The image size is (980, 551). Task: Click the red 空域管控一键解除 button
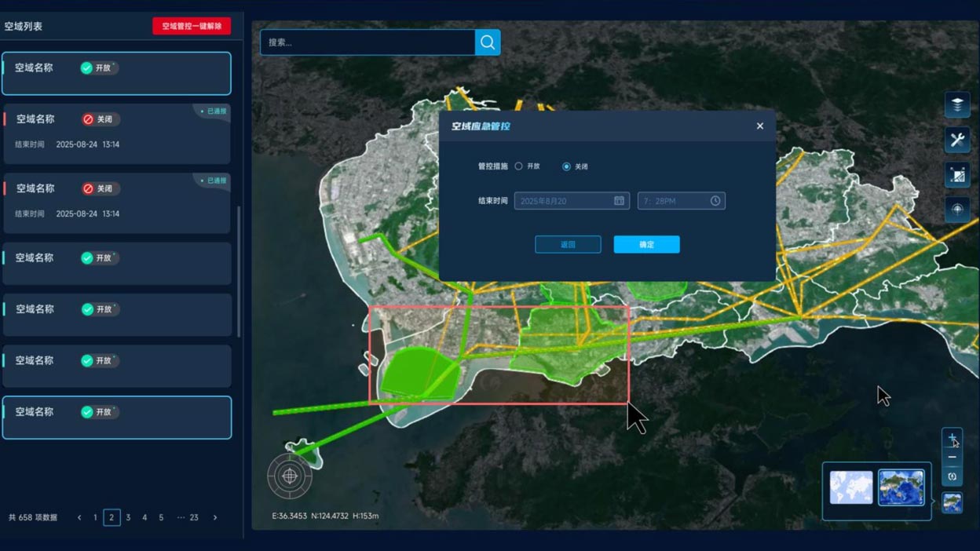tap(192, 26)
